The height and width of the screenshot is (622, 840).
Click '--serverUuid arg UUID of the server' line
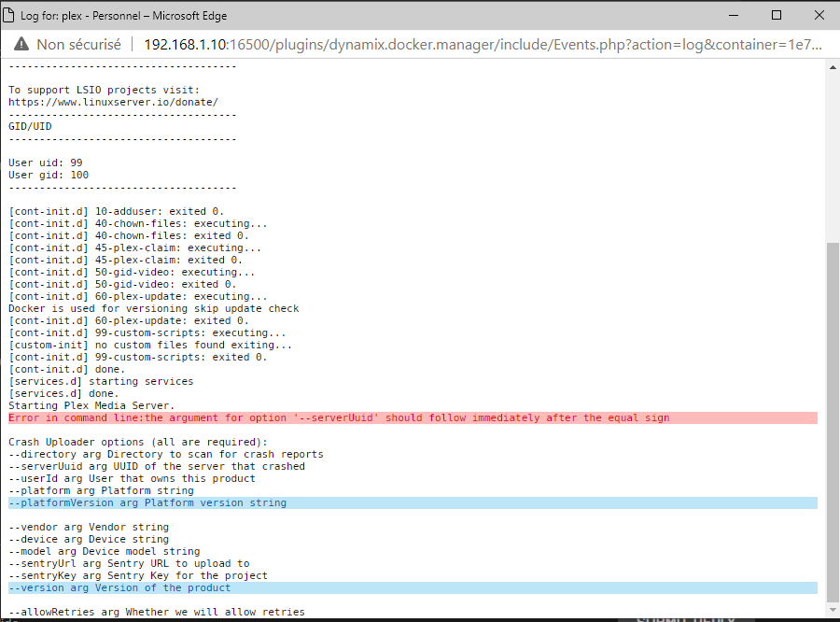(x=157, y=467)
